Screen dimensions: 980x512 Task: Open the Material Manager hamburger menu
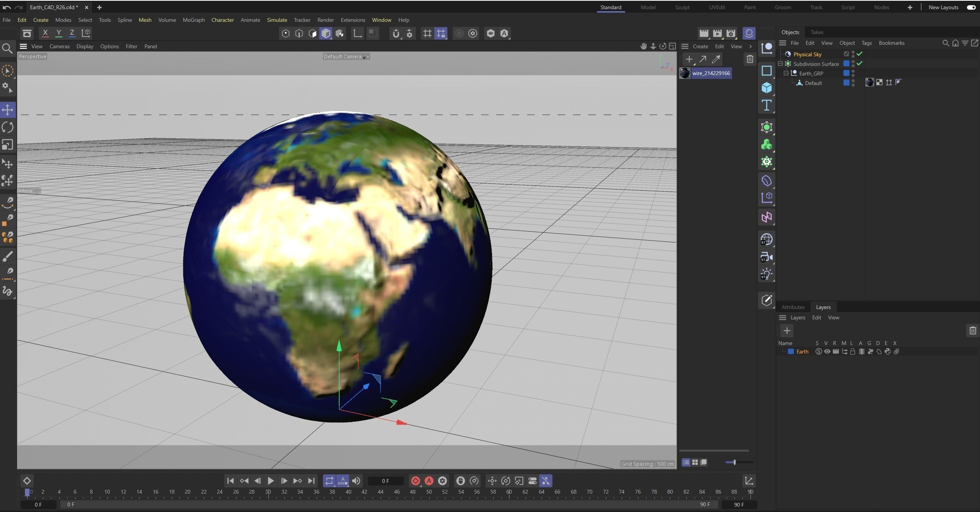click(685, 46)
